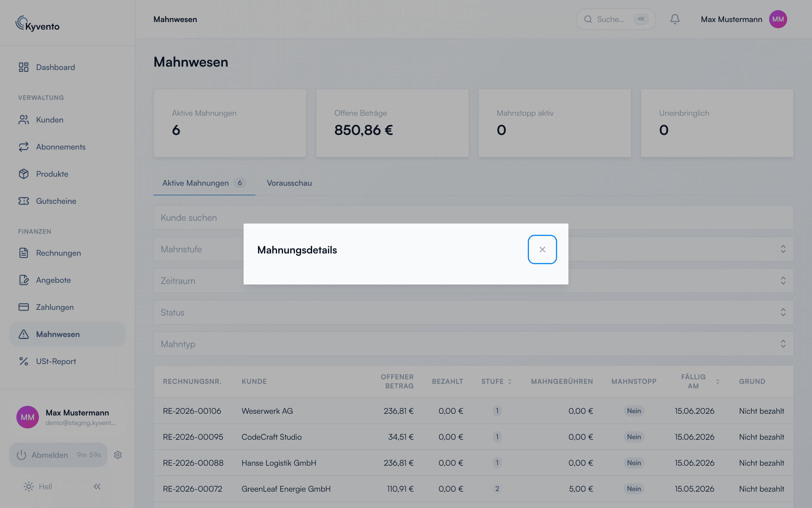Click the Offene Beträge 850,86 € card
This screenshot has width=812, height=508.
click(x=392, y=123)
